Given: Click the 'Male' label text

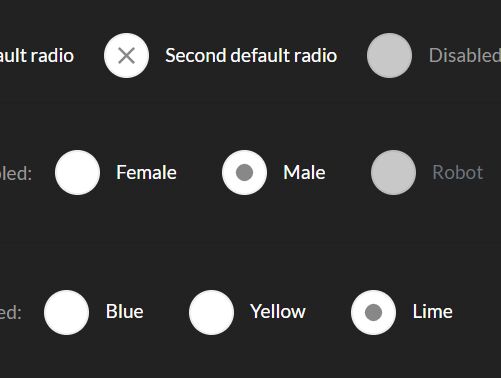Looking at the screenshot, I should [x=304, y=172].
